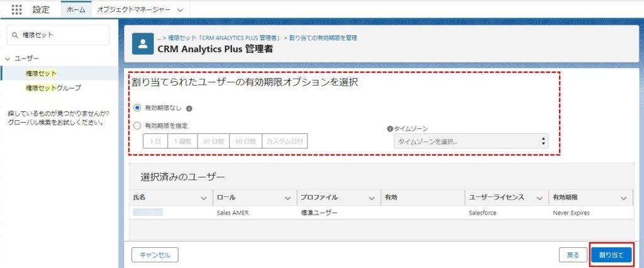
Task: Switch to the オブジェクトマネージャー tab
Action: point(133,10)
